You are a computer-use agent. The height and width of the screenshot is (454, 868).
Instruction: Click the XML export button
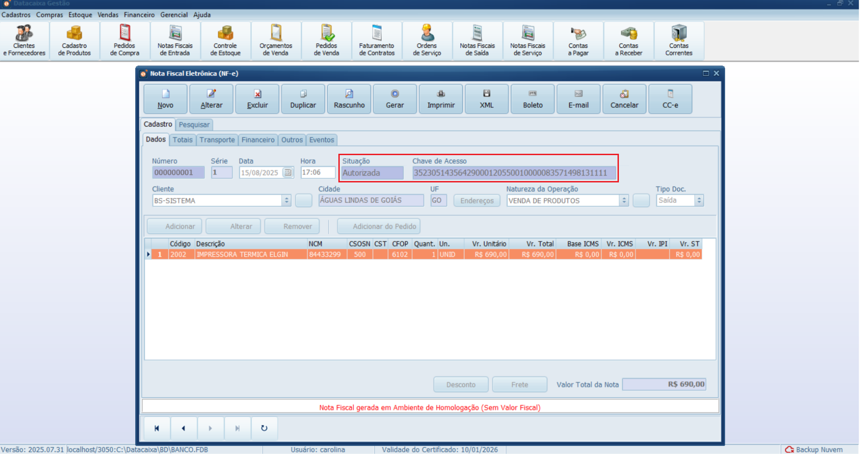(486, 99)
